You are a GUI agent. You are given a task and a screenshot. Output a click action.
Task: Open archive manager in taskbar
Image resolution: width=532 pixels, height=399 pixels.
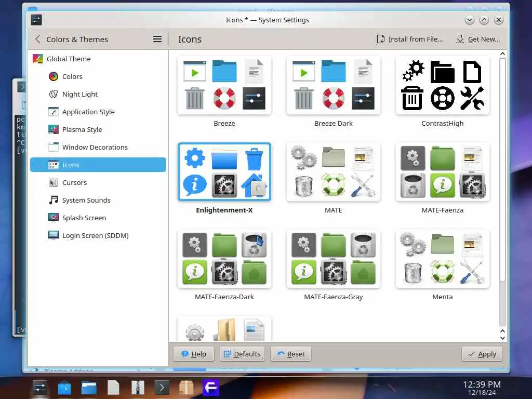pyautogui.click(x=138, y=388)
